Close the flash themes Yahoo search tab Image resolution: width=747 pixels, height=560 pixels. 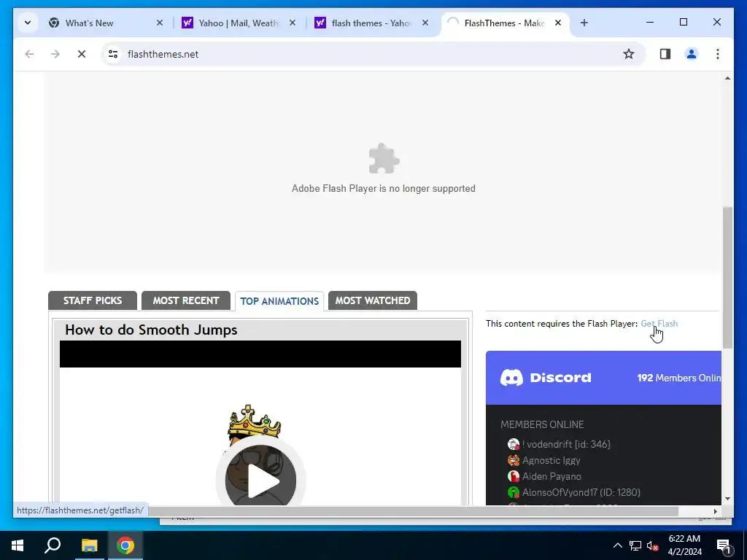[x=425, y=23]
